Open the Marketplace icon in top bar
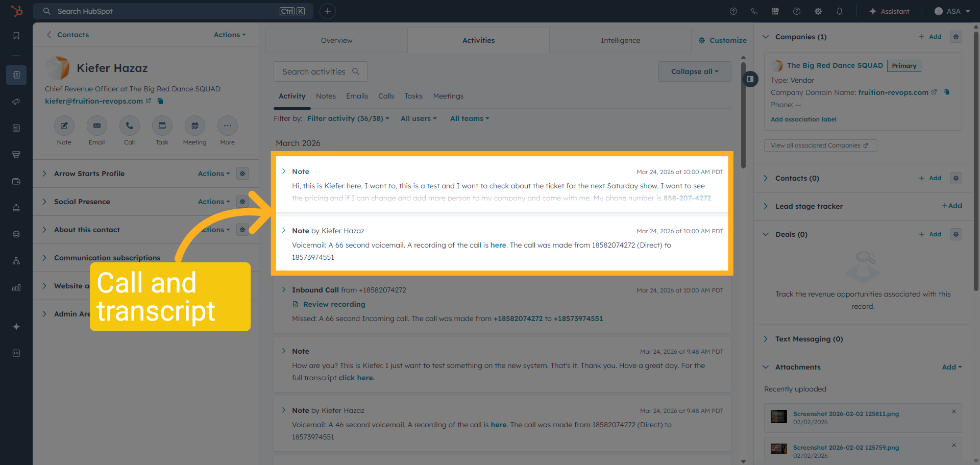The image size is (980, 465). tap(775, 11)
